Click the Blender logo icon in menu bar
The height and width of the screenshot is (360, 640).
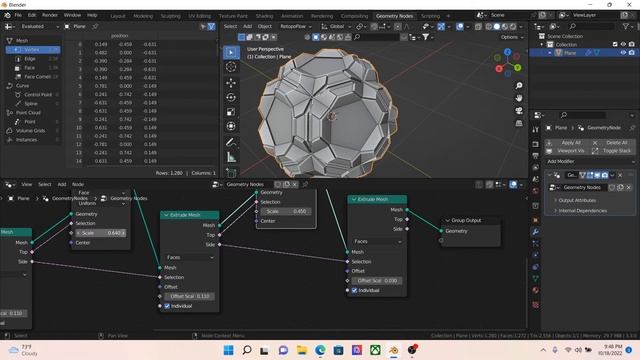[7, 15]
